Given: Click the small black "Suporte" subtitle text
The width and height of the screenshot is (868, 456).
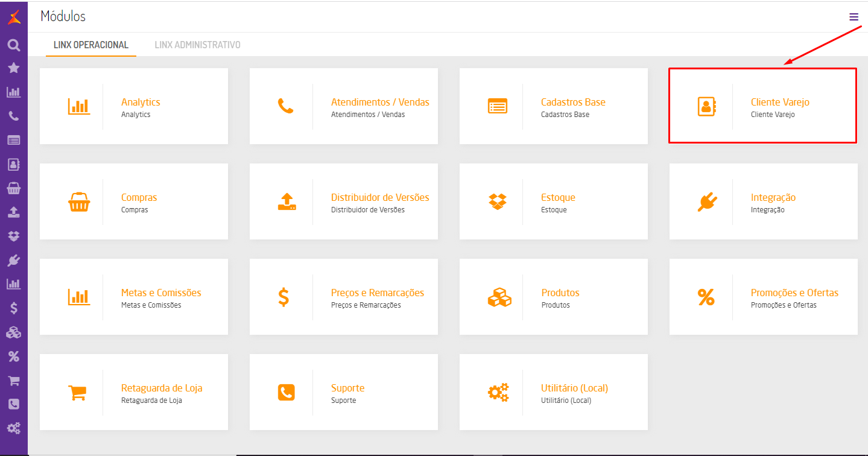Looking at the screenshot, I should click(344, 401).
